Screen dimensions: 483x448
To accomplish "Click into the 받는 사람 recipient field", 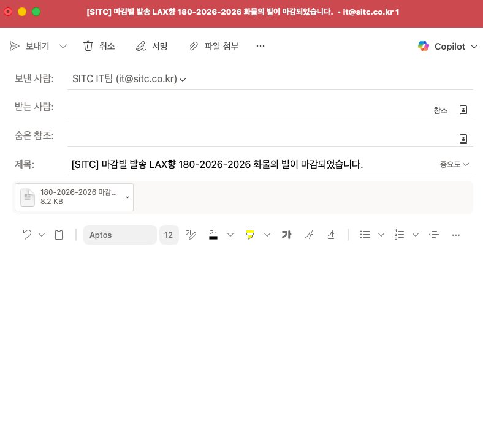I will point(246,107).
